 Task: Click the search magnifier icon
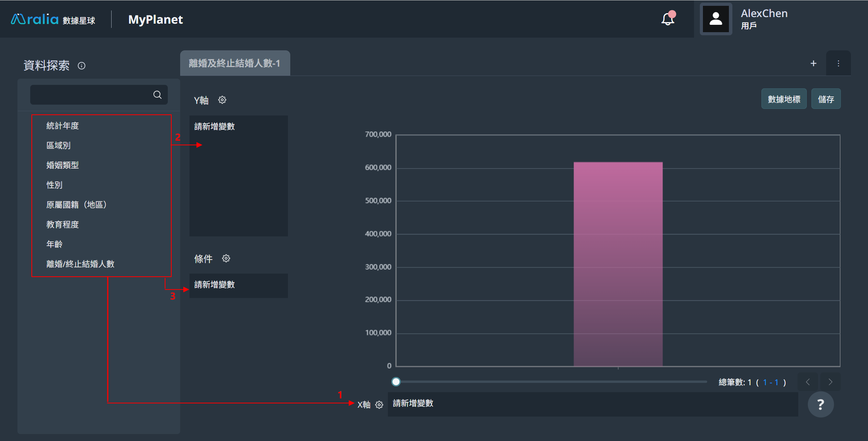(x=157, y=95)
